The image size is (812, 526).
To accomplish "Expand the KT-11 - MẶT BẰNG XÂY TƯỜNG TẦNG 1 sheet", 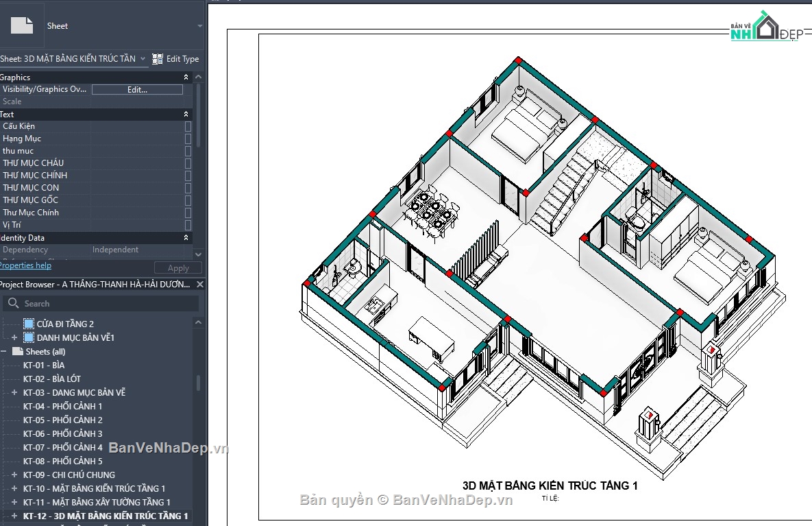I will pos(14,502).
